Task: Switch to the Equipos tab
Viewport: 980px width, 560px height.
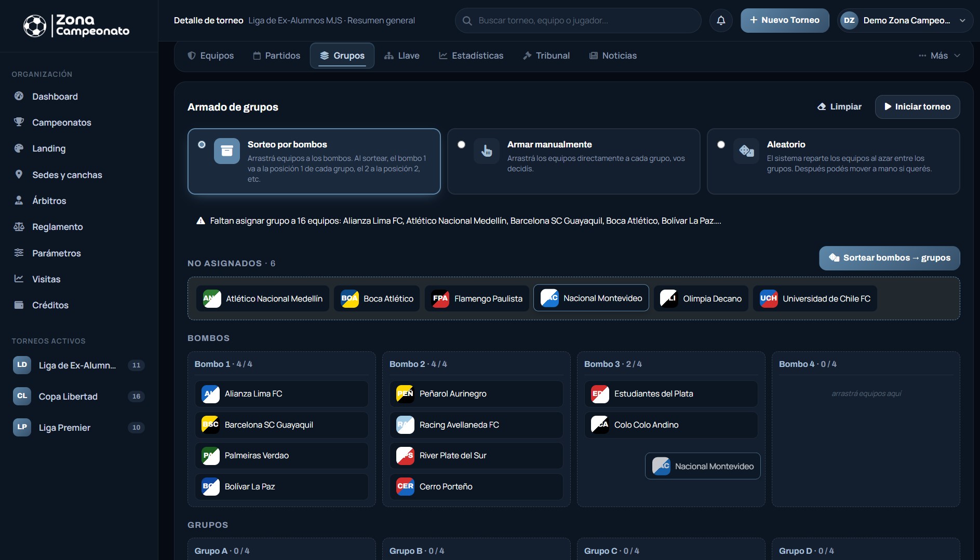Action: pos(211,56)
